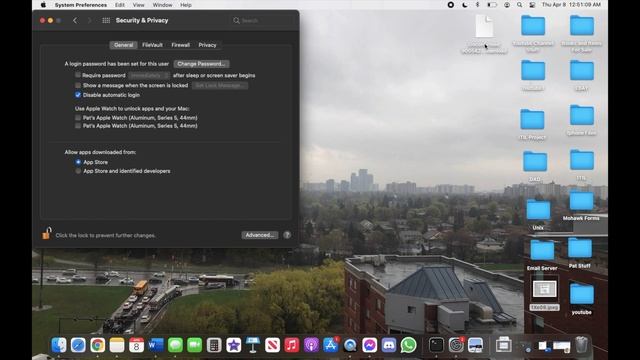Switch to the Firewall tab
The height and width of the screenshot is (360, 640).
(180, 45)
